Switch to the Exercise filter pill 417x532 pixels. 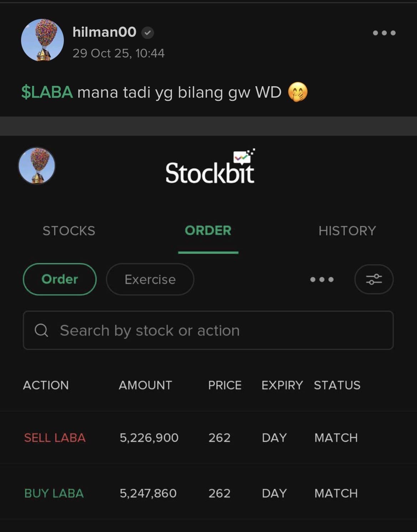(x=150, y=279)
